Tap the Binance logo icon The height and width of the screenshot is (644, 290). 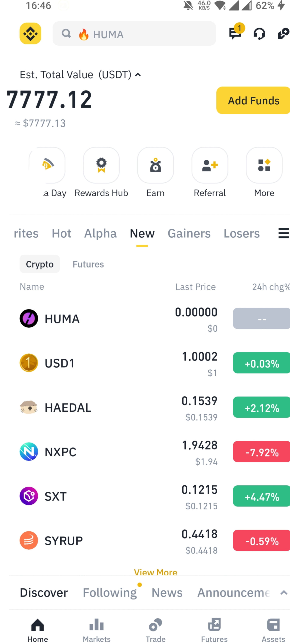pyautogui.click(x=30, y=33)
